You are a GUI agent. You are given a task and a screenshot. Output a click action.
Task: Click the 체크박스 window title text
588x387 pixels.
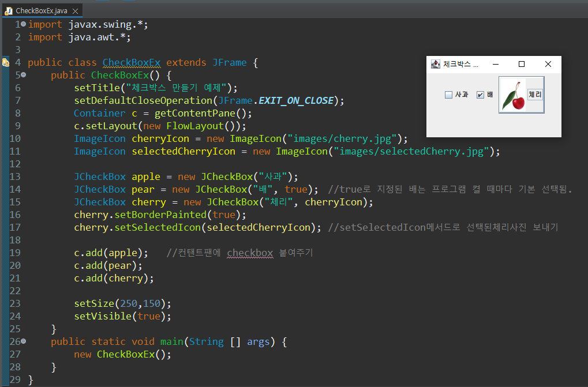point(460,64)
